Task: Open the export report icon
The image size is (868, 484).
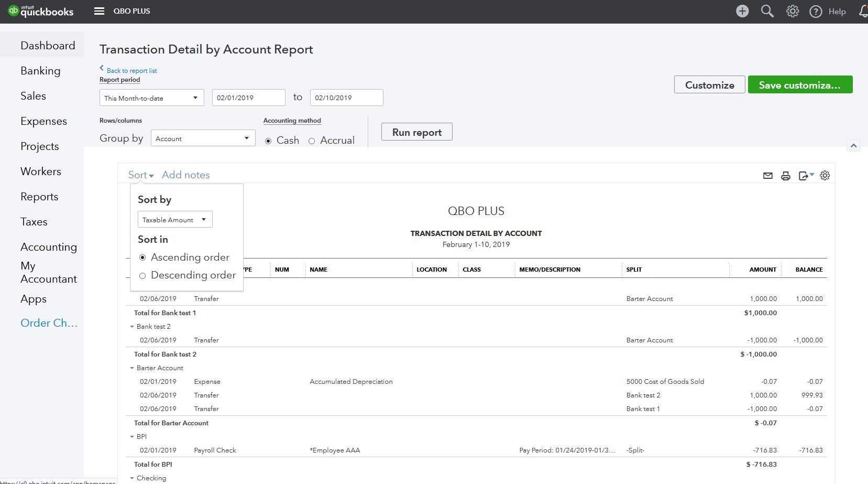Action: [804, 175]
